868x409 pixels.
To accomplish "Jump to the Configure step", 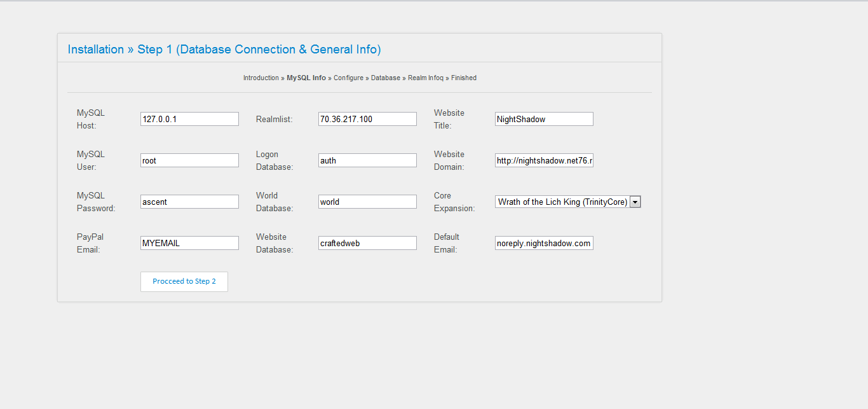I will tap(348, 78).
